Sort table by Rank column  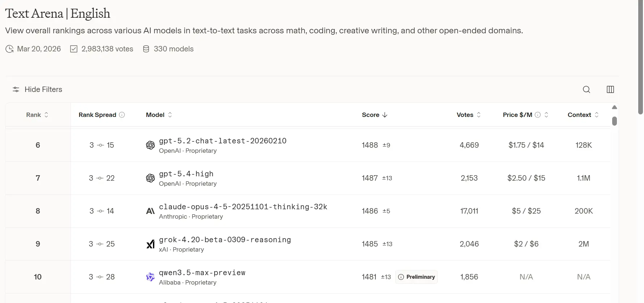37,115
